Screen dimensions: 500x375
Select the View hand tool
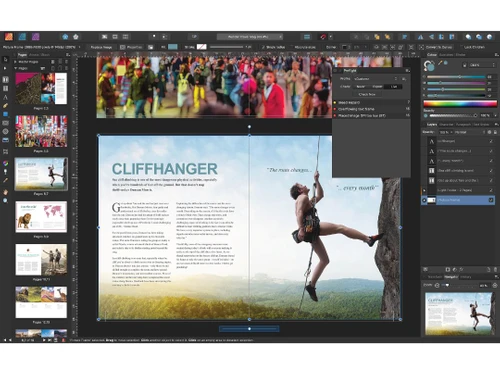(x=5, y=192)
